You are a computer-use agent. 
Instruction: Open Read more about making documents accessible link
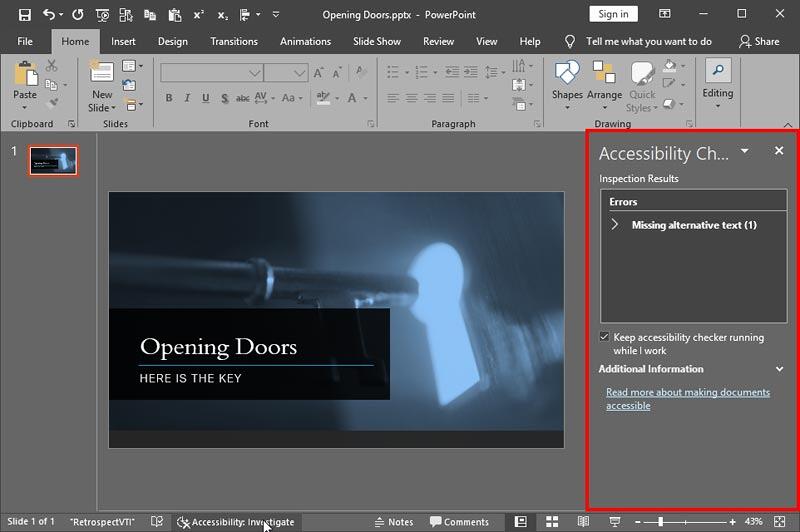(x=688, y=399)
